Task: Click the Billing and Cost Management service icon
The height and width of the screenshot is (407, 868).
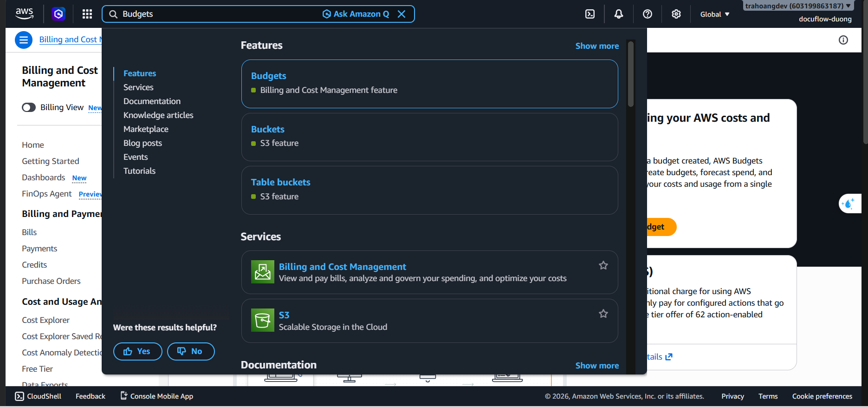Action: pos(263,272)
